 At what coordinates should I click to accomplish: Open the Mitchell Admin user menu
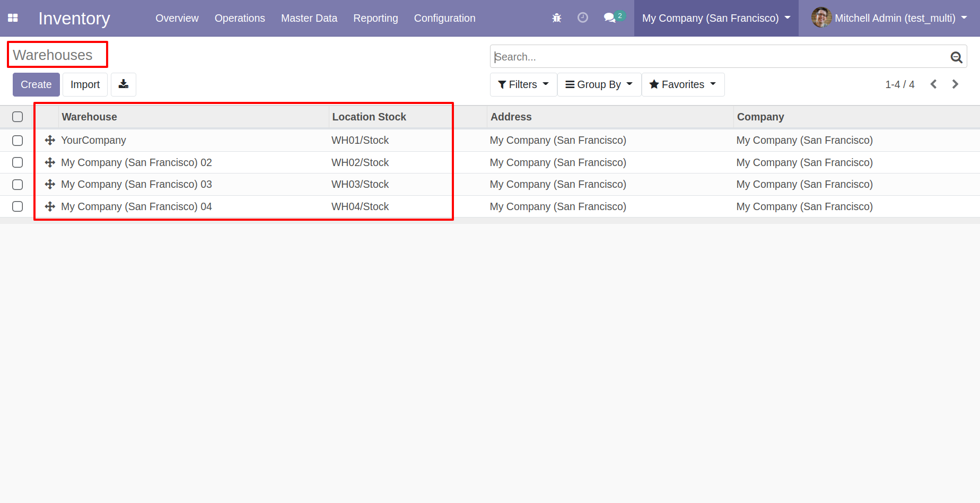[889, 18]
